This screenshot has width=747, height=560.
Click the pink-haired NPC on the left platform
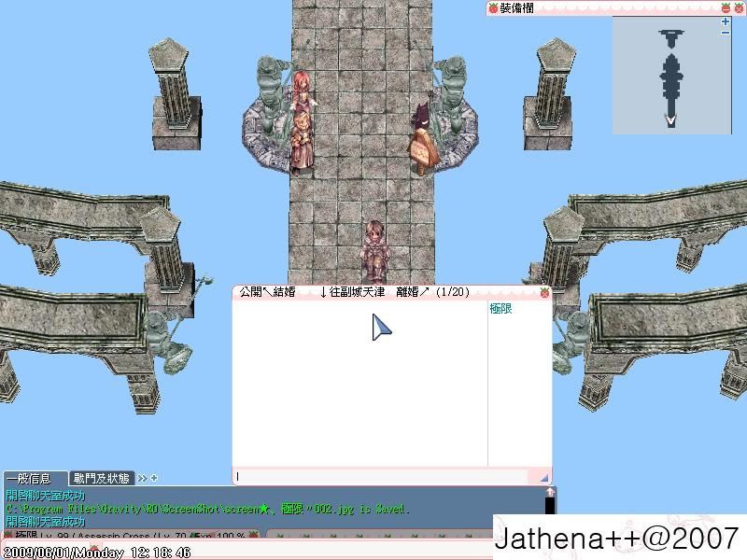302,91
